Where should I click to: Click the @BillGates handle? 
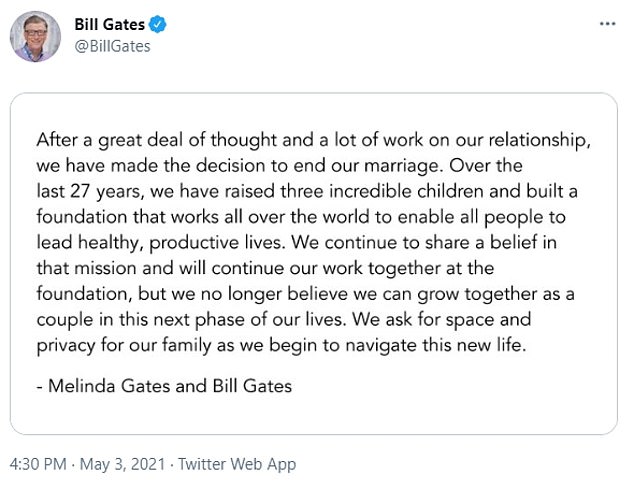112,46
